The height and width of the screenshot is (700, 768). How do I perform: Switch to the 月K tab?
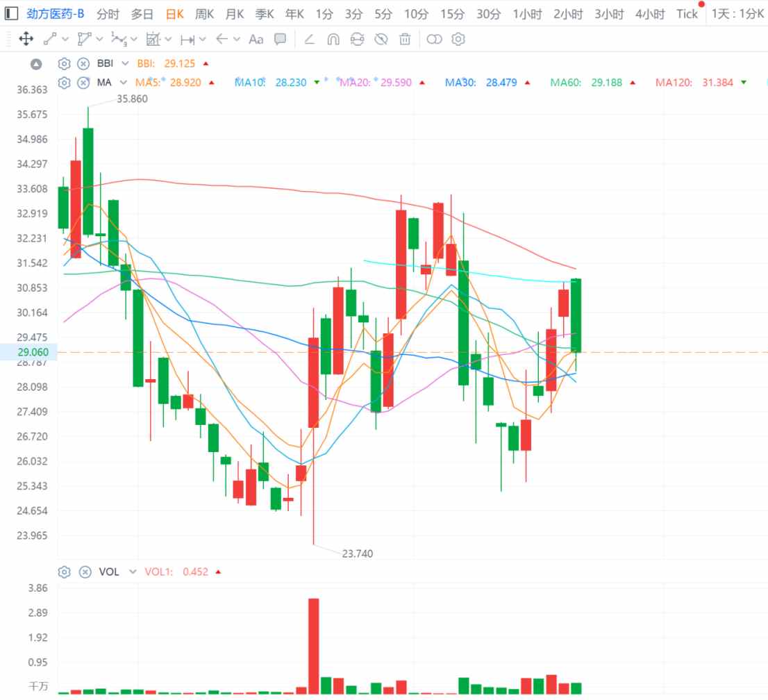pos(235,14)
